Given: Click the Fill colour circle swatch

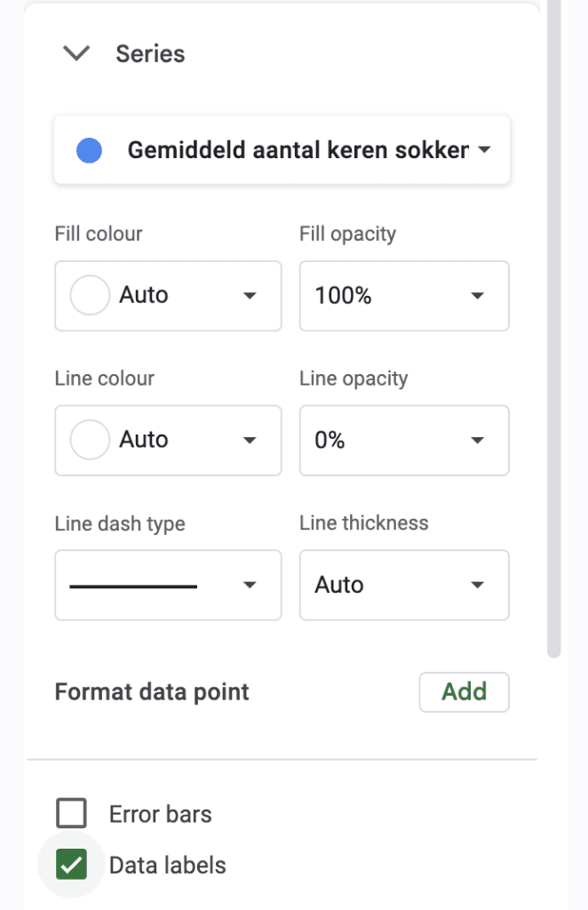Looking at the screenshot, I should coord(90,295).
